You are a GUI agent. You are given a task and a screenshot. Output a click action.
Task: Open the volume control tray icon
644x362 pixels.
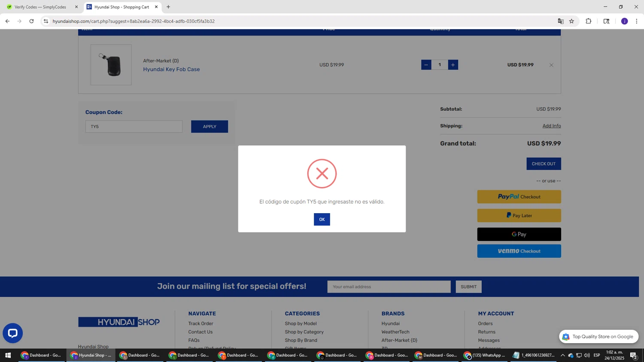tap(587, 355)
